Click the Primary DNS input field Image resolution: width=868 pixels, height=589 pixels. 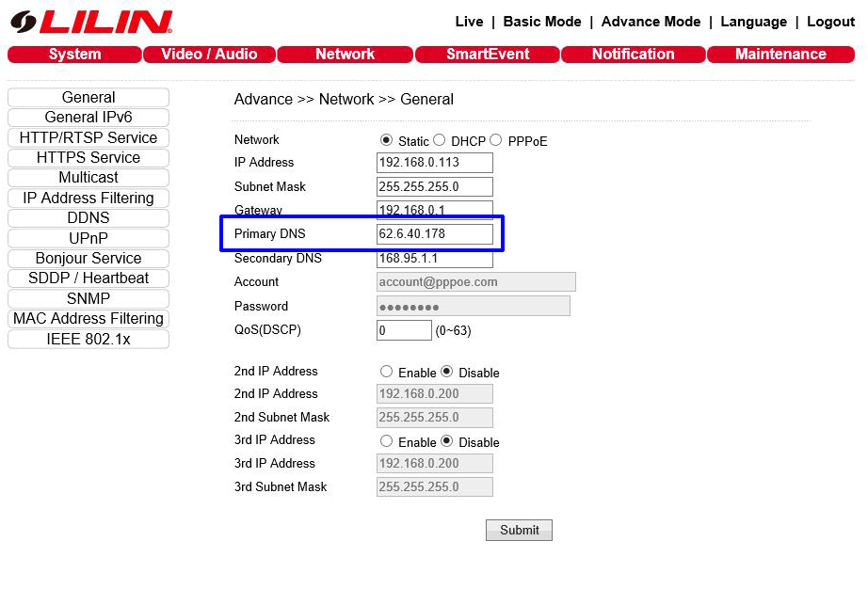pos(434,234)
